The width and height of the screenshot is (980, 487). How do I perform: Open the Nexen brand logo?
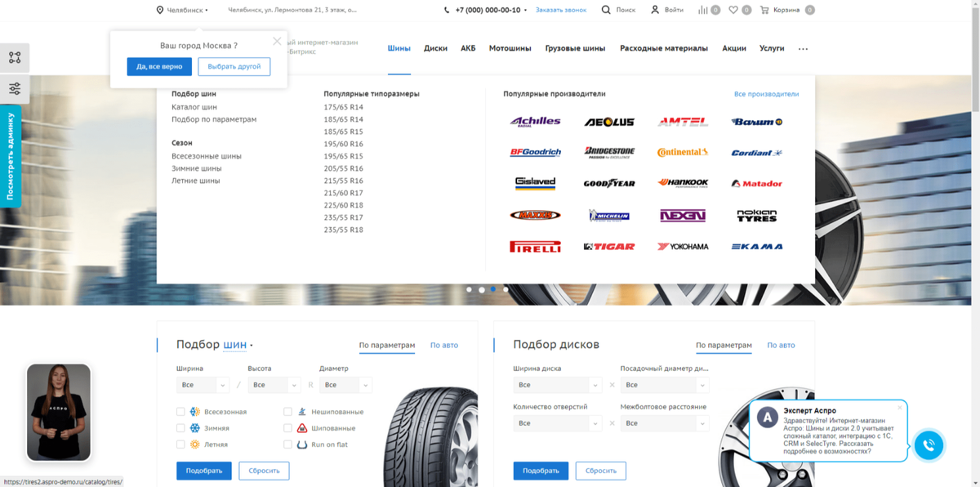pos(683,216)
